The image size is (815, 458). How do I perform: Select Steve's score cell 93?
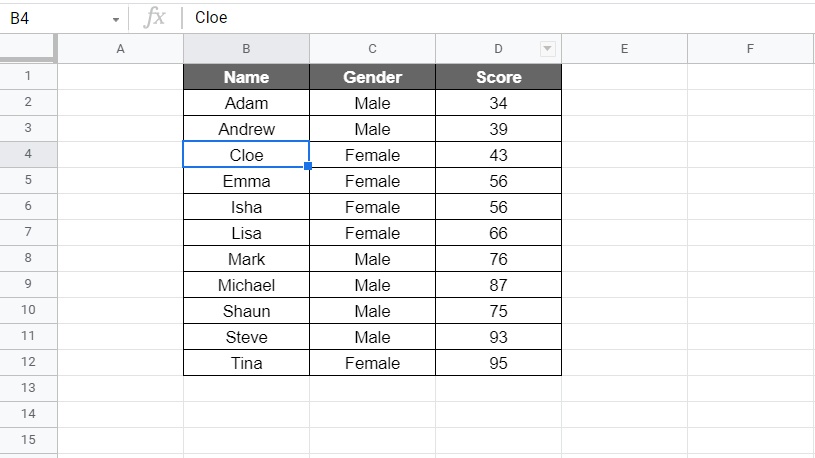tap(498, 337)
